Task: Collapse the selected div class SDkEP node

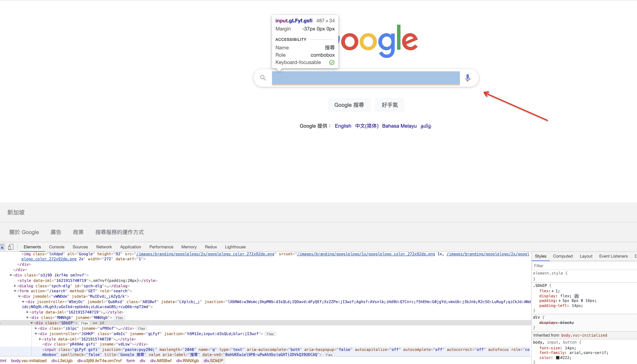Action: 32,323
